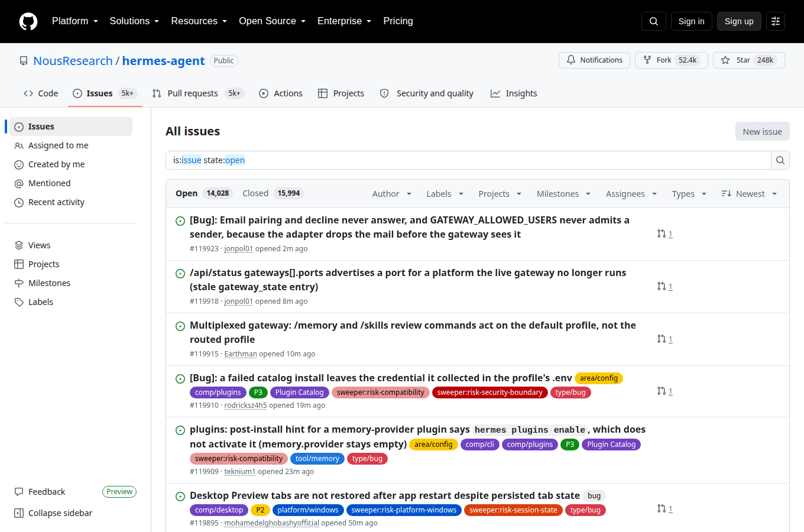This screenshot has height=532, width=804.
Task: Open the Newest sort dropdown
Action: 750,194
